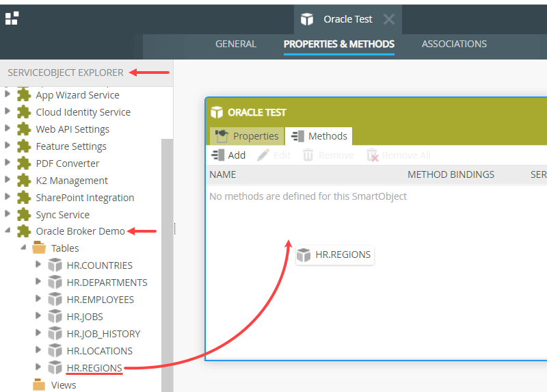Click the PDF Converter puzzle icon
This screenshot has width=547, height=392.
tap(24, 163)
